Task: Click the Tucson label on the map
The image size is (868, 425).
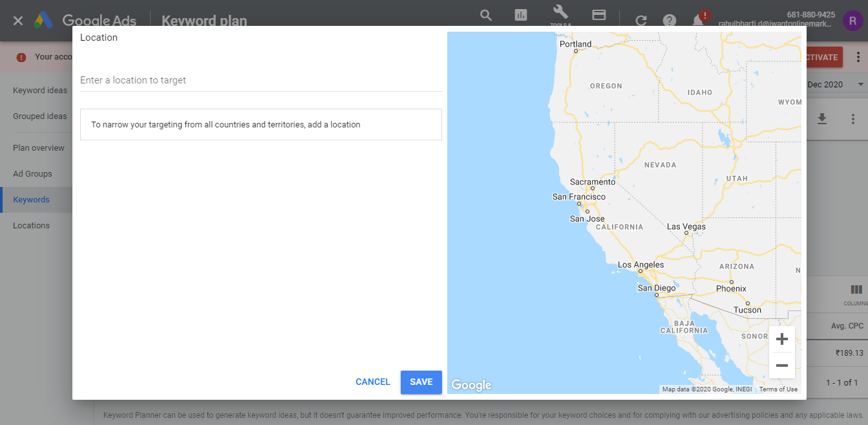Action: pos(747,310)
